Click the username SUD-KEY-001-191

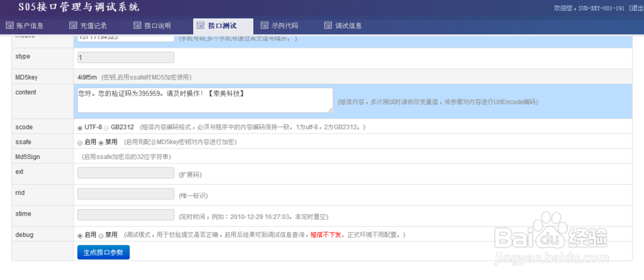click(x=601, y=8)
